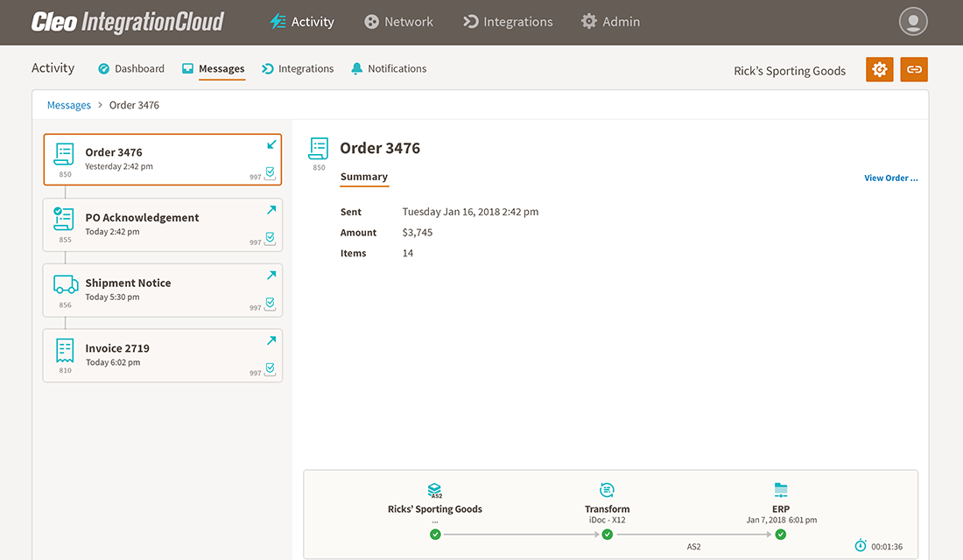Switch to the Notifications tab
Screen dimensions: 963x560
click(x=389, y=69)
